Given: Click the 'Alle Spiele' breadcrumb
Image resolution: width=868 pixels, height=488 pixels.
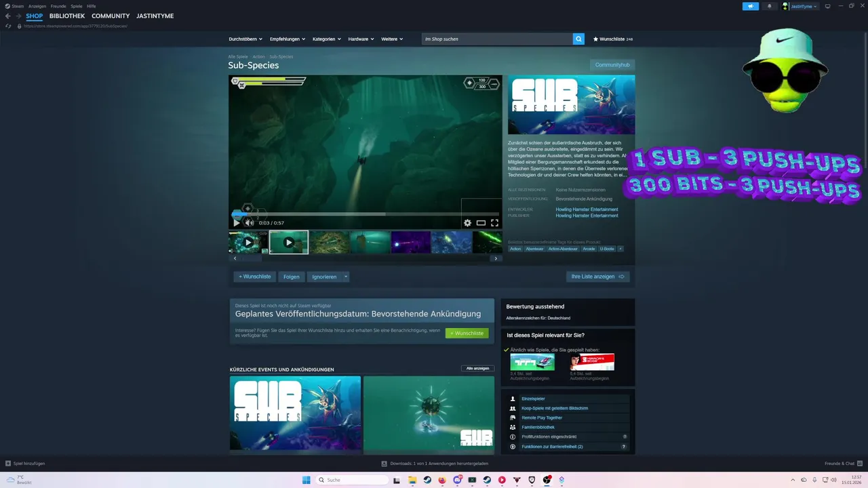Looking at the screenshot, I should pos(237,57).
